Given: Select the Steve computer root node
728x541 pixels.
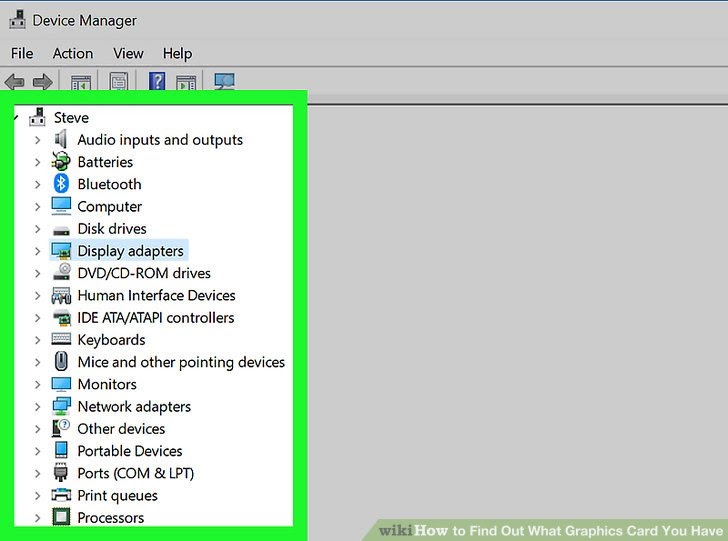Looking at the screenshot, I should pos(71,117).
